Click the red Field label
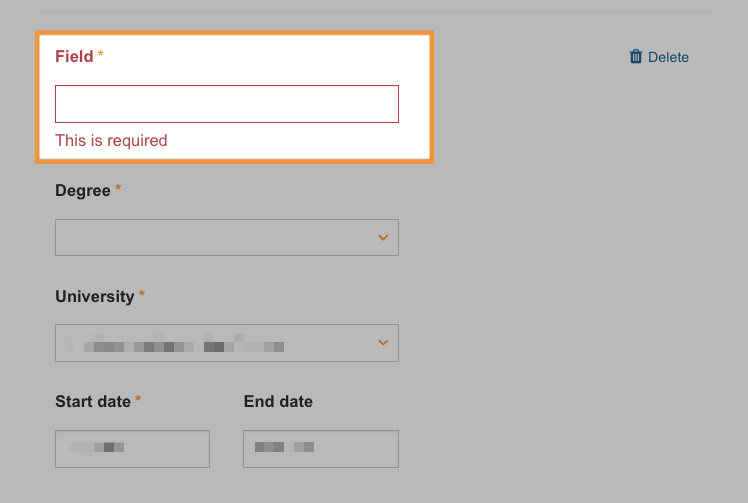Screen dimensions: 748x503 pos(74,56)
